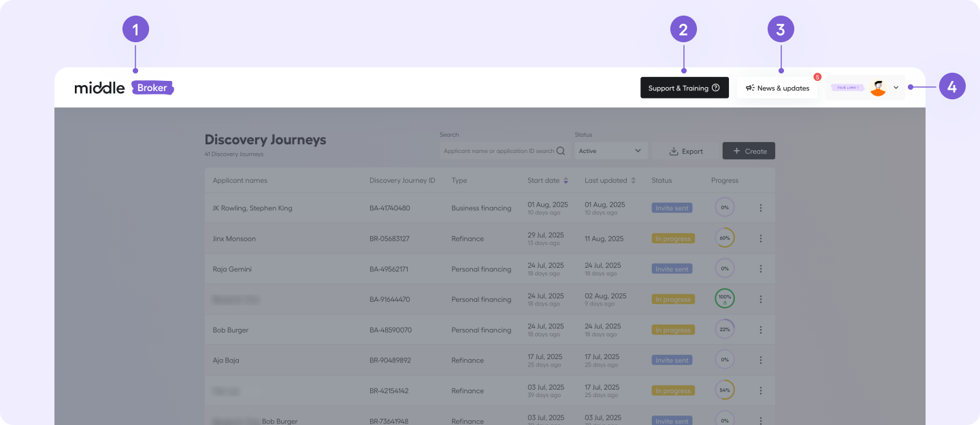Click the Type column header
This screenshot has height=425, width=980.
pyautogui.click(x=459, y=180)
